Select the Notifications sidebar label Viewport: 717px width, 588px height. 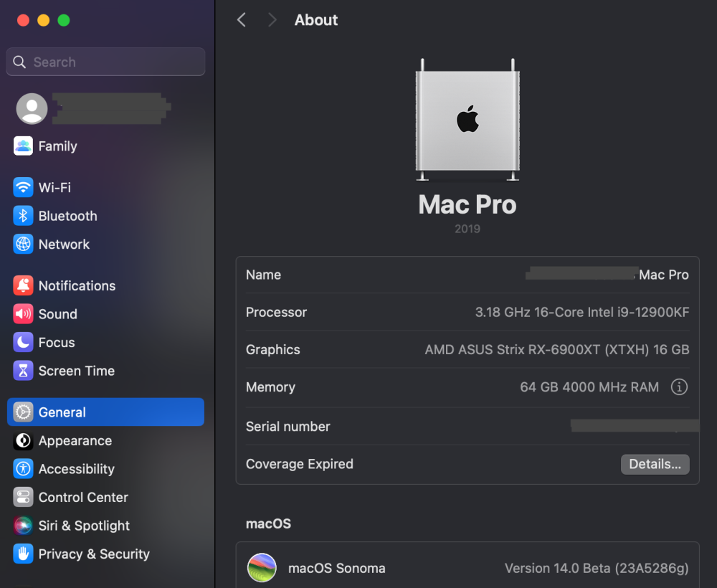click(x=77, y=286)
